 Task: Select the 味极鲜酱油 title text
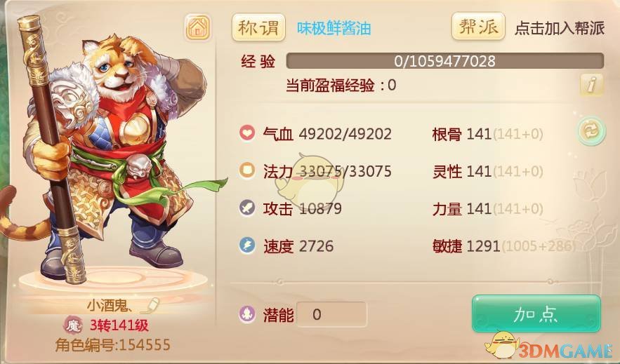[334, 28]
